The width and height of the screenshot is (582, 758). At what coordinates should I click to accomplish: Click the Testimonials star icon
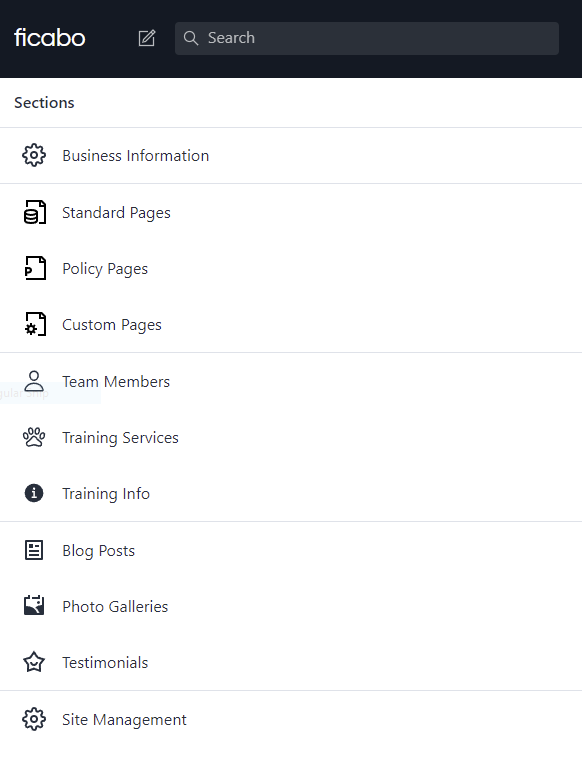click(34, 662)
